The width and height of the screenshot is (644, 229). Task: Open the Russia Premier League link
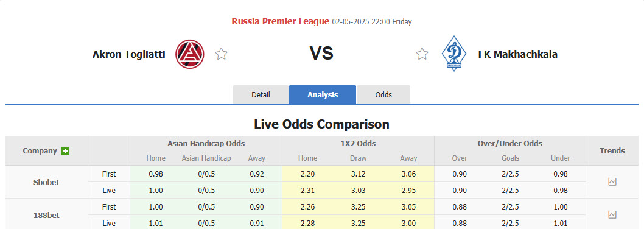281,21
